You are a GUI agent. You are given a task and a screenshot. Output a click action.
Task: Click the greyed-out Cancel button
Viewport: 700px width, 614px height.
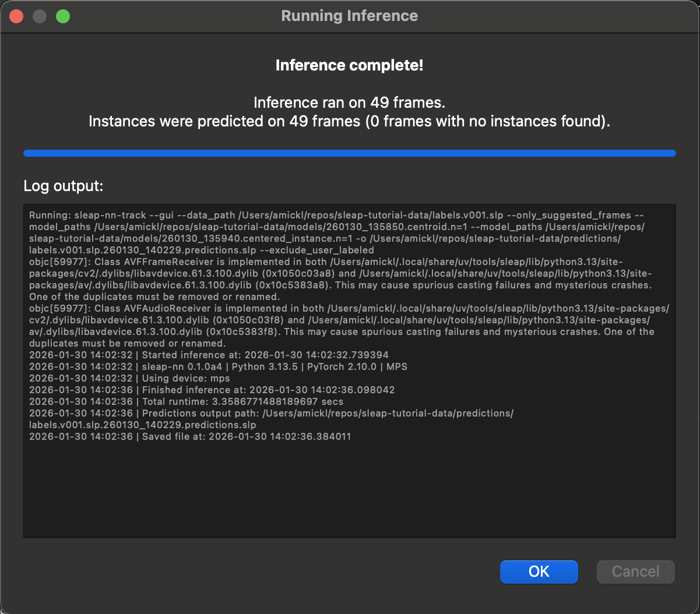pyautogui.click(x=635, y=571)
